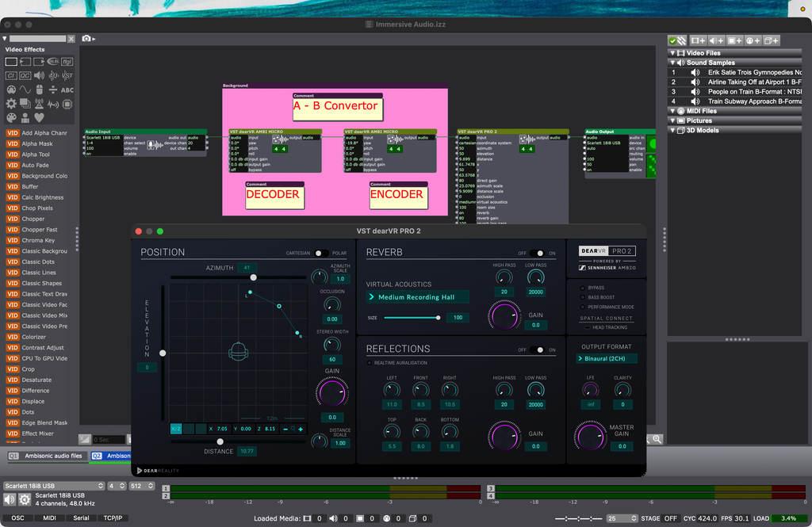Click the speaker icon beside Scarlett device info
The height and width of the screenshot is (527, 812).
coord(10,499)
